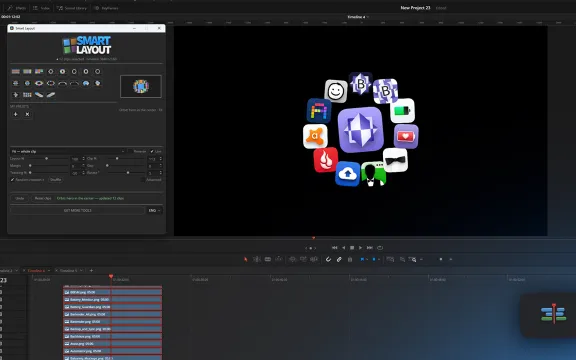The image size is (576, 360).
Task: Activate the red arrow Selection Mode tool
Action: 246,259
